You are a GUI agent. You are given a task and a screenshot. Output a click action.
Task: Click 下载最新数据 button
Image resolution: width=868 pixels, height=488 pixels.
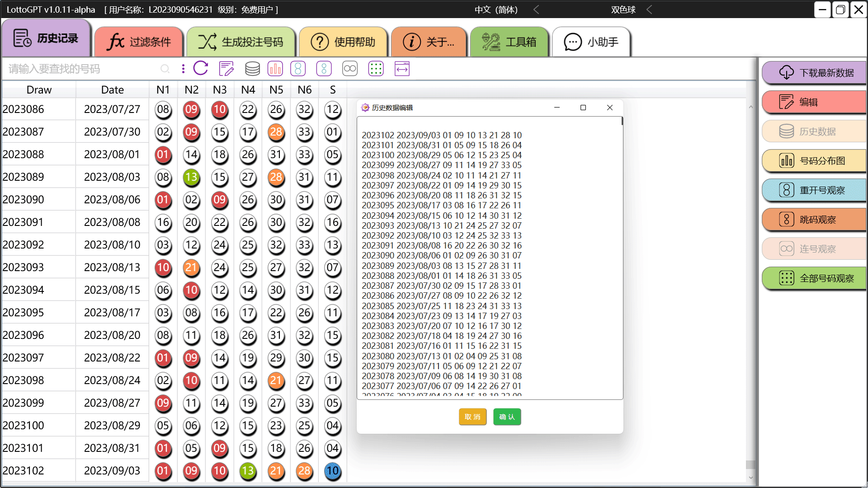pos(814,73)
